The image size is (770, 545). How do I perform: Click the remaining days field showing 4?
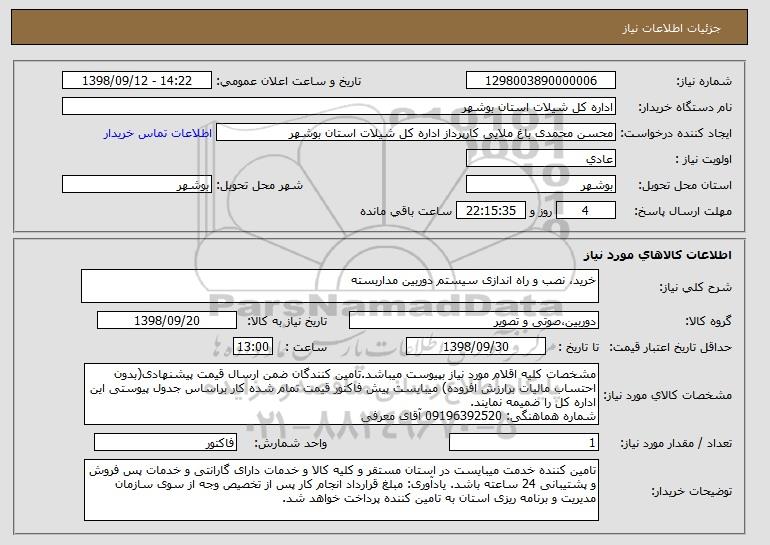(x=585, y=211)
